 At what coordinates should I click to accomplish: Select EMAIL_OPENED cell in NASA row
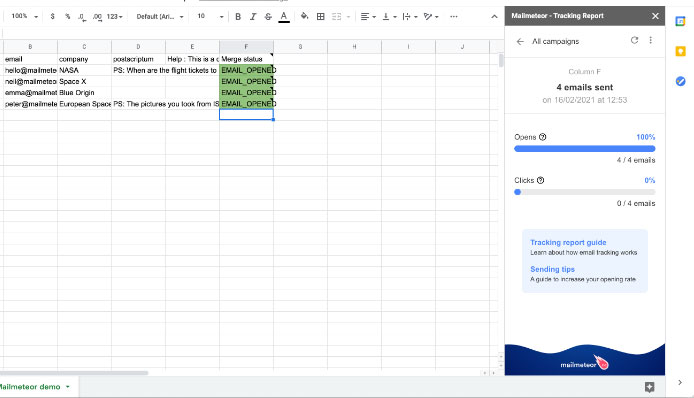point(246,70)
